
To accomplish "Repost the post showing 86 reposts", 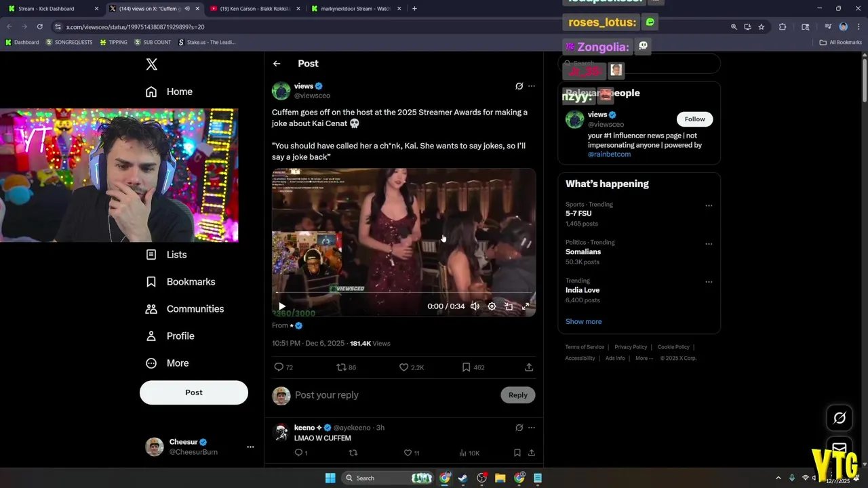I will coord(347,367).
